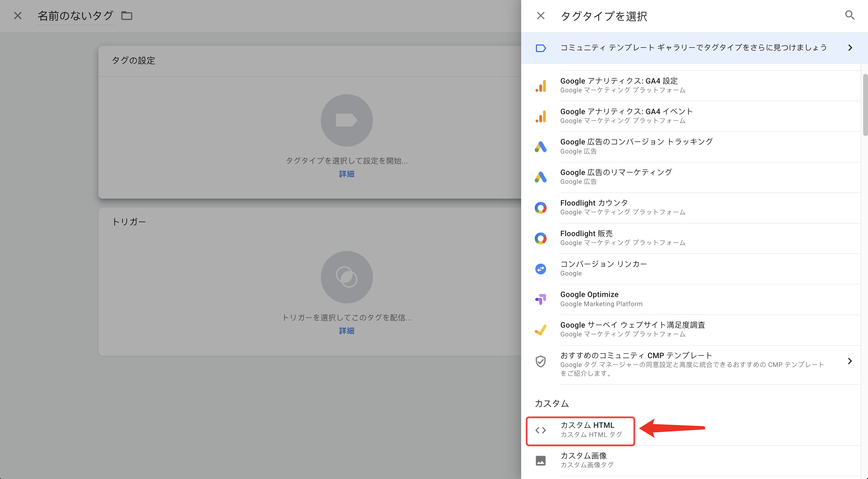Select コンバージョン リンカー icon
The image size is (868, 479).
(x=541, y=269)
